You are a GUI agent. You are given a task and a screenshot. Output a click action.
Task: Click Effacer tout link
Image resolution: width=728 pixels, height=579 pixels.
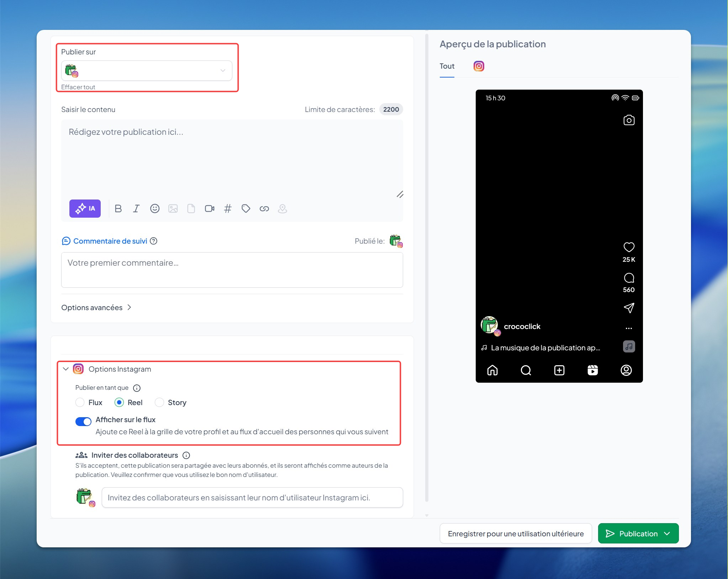pyautogui.click(x=78, y=87)
